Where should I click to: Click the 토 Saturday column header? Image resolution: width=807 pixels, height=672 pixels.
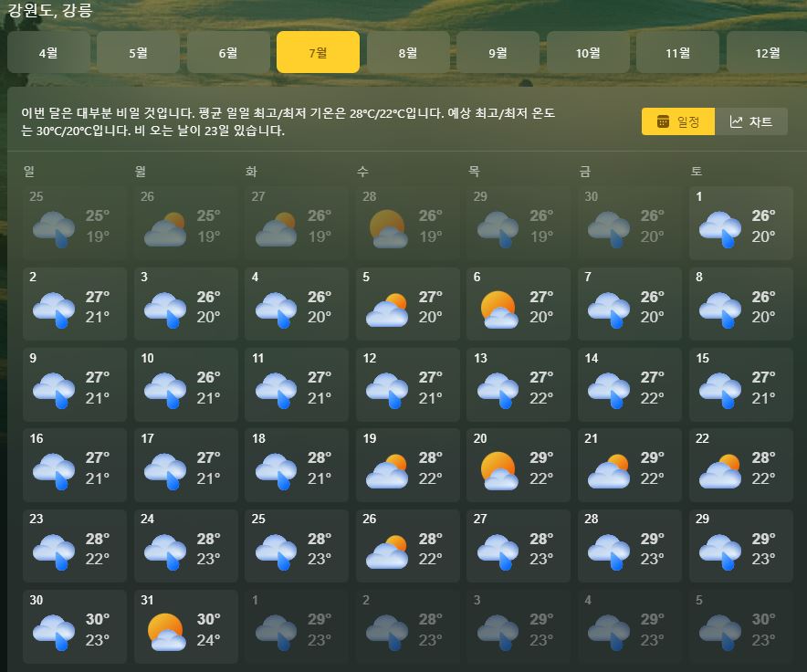pos(697,172)
